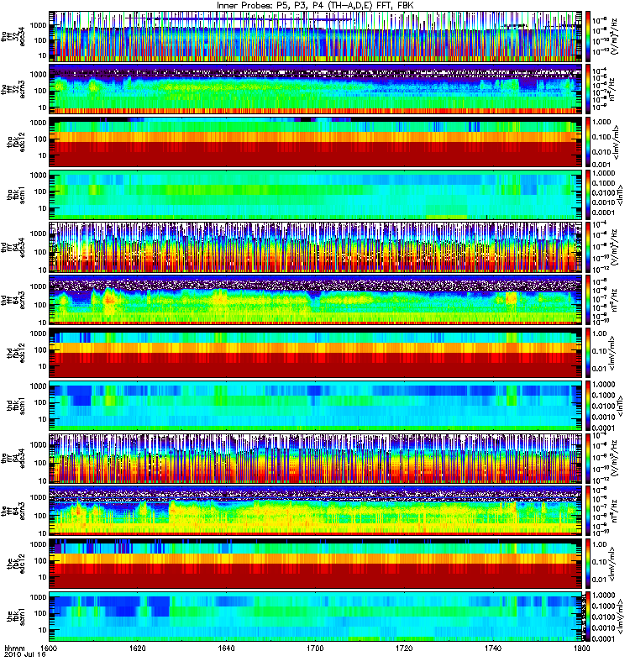
Task: Click inside the thd fff edc34 spectrogram
Action: point(315,247)
